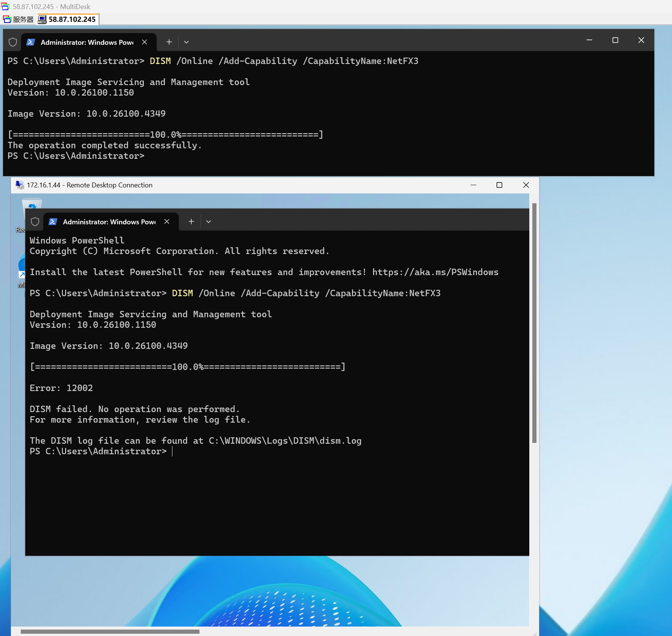The width and height of the screenshot is (672, 636).
Task: Click the MultiDesk 服务器 tab icon
Action: 7,19
